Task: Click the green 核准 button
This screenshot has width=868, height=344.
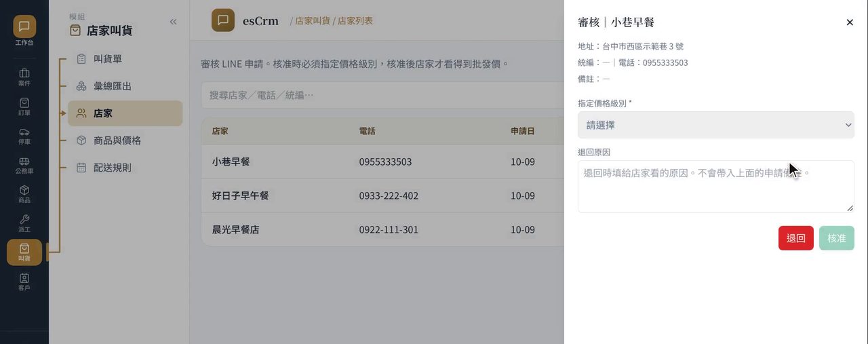Action: (x=837, y=238)
